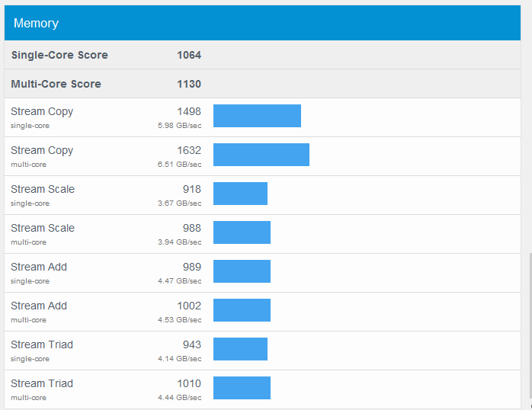Screen dimensions: 532x410
Task: Select the Stream Scale multi-core score 988
Action: click(191, 228)
